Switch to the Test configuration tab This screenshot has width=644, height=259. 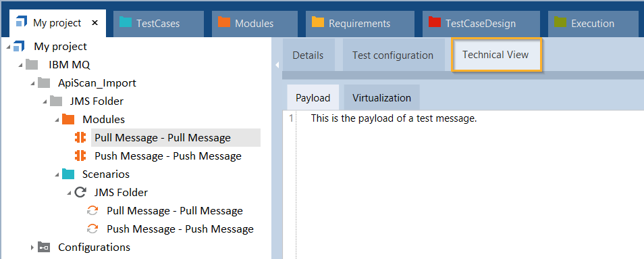pos(393,55)
